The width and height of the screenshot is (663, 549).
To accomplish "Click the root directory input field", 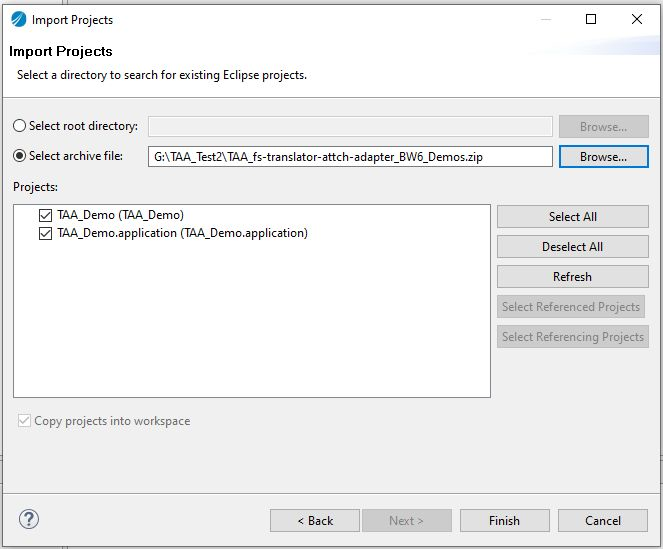I will [x=350, y=126].
